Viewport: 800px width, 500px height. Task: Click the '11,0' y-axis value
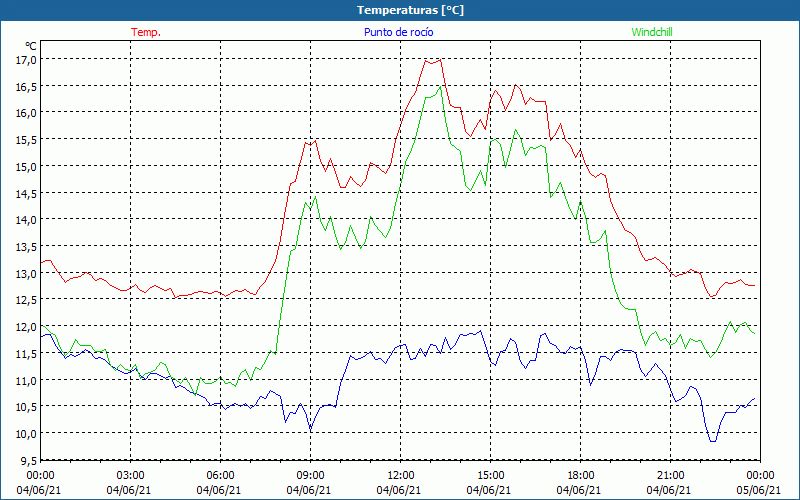pyautogui.click(x=27, y=380)
